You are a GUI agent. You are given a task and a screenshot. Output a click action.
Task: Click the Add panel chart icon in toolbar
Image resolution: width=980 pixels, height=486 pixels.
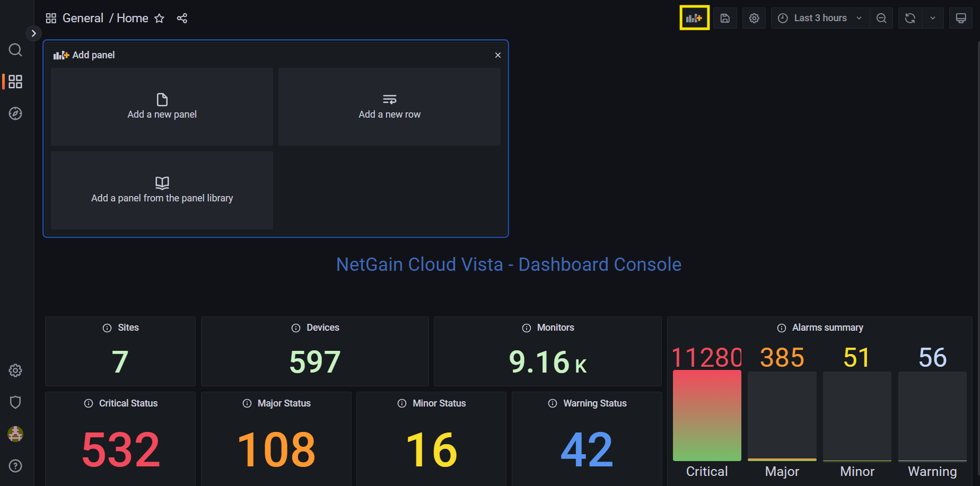click(x=694, y=18)
